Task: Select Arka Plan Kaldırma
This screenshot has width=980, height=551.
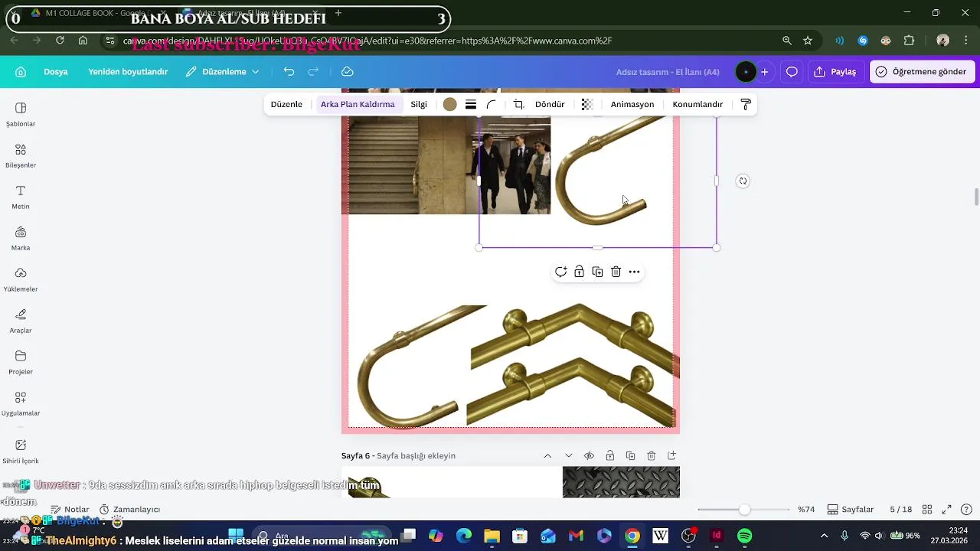Action: point(358,104)
